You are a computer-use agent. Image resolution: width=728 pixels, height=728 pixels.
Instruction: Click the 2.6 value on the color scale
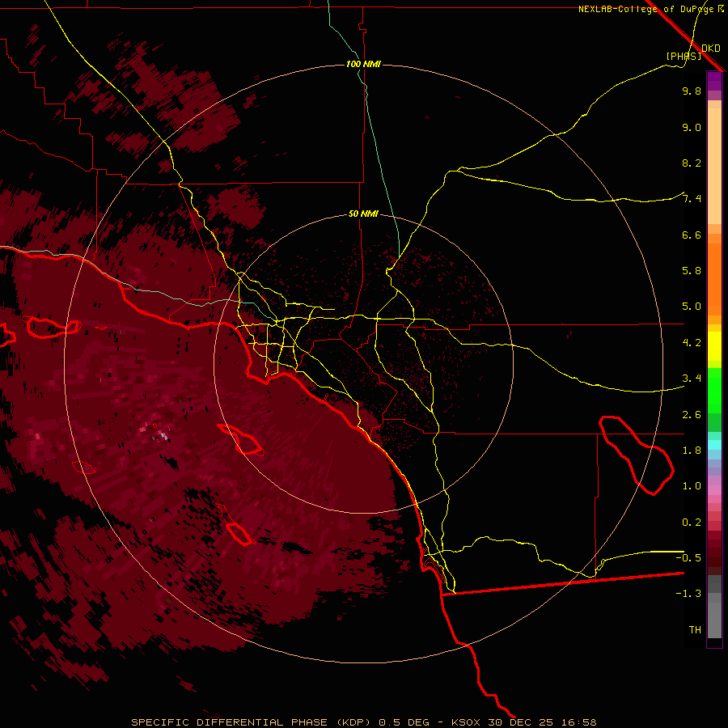point(692,414)
